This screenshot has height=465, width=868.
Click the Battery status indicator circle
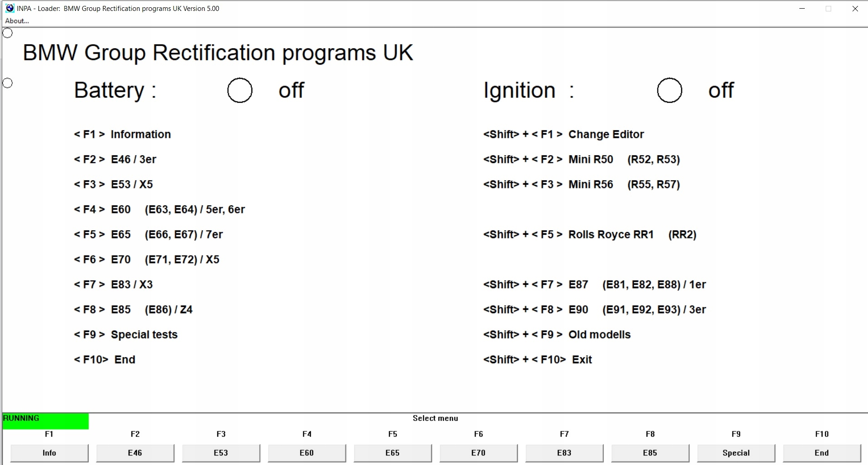point(240,90)
